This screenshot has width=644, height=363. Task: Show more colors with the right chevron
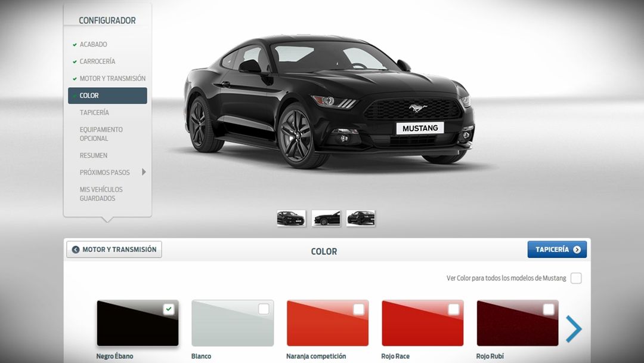click(x=574, y=329)
